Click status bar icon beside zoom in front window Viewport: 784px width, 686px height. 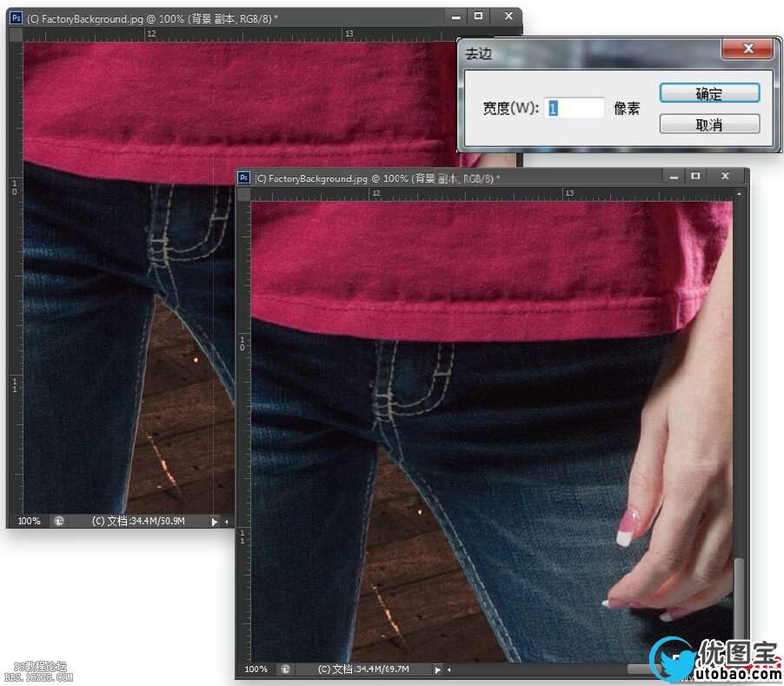[285, 669]
